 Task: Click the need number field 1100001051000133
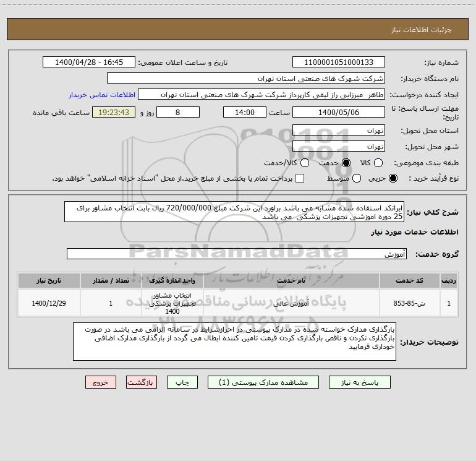coord(339,62)
